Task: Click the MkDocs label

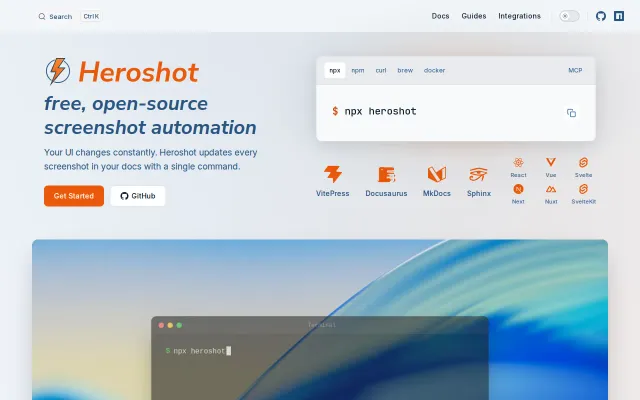Action: 437,193
